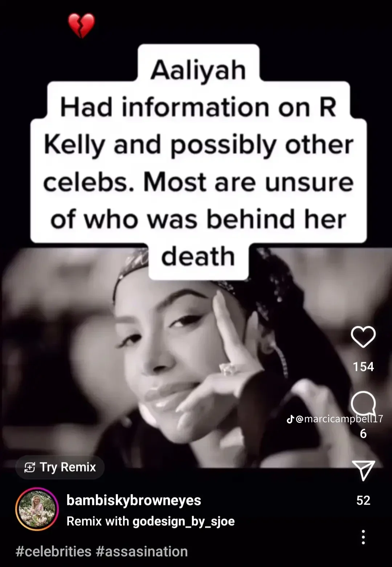This screenshot has height=567, width=392.
Task: Share the reel using the paper plane icon
Action: 363,470
